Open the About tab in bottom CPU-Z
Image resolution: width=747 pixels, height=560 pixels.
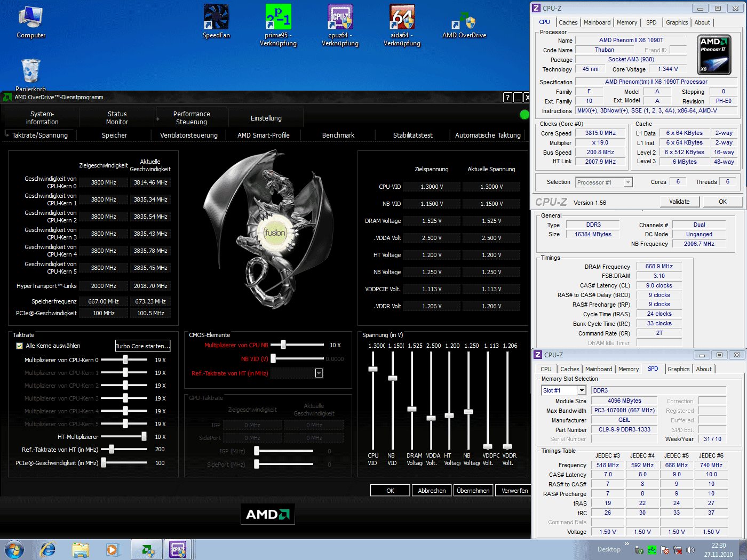(704, 369)
